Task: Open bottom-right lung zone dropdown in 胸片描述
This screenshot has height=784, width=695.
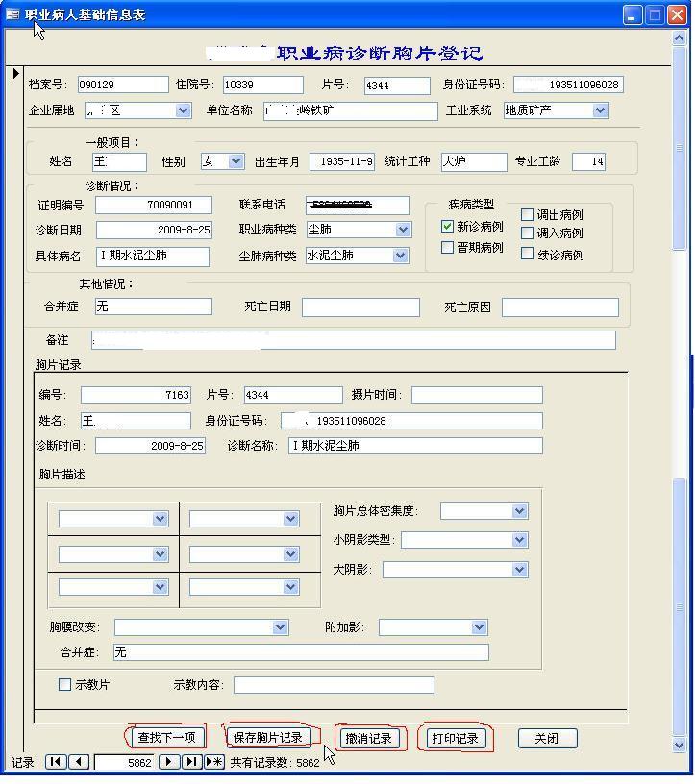Action: point(290,586)
